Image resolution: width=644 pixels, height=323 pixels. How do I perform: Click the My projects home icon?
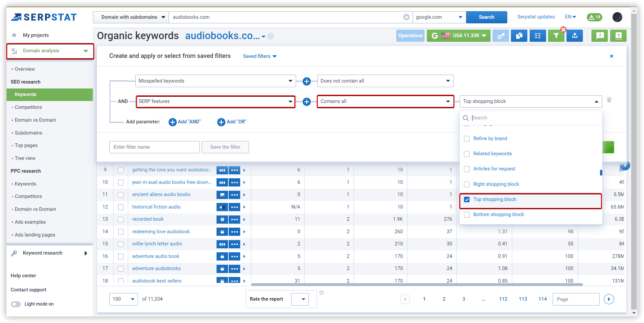[14, 35]
